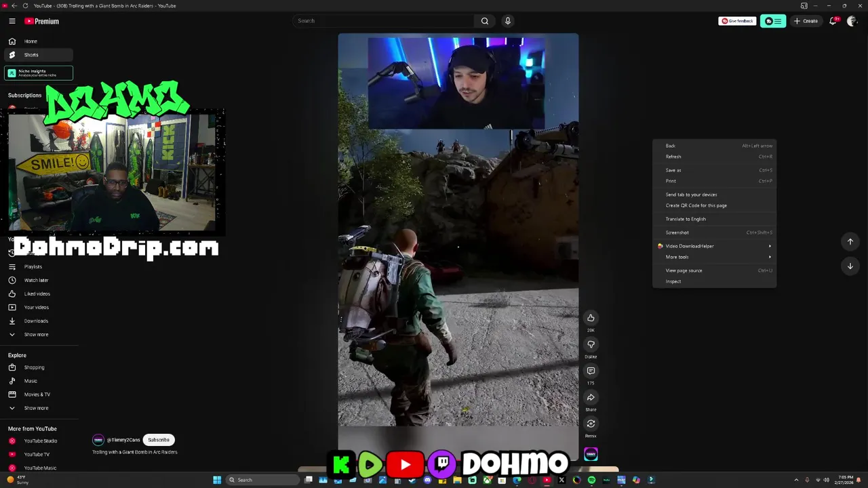Open YouTube TV link
Viewport: 868px width, 488px height.
coord(38,454)
